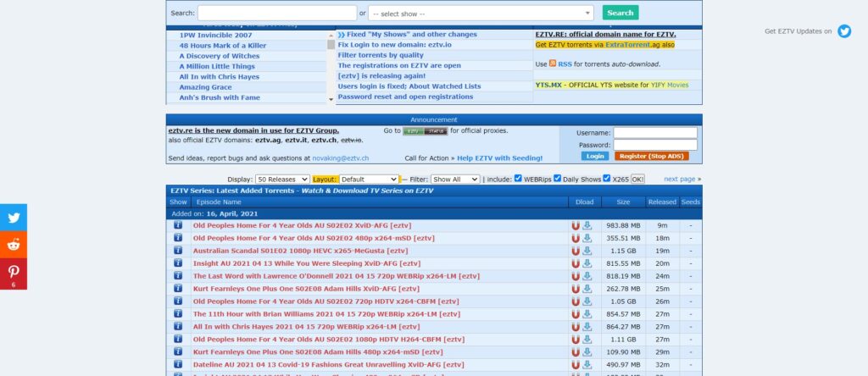Click the Search button
Screen dimensions: 868x376
pyautogui.click(x=620, y=13)
